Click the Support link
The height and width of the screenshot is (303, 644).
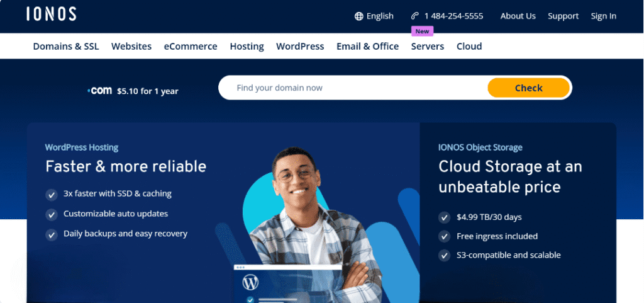tap(563, 16)
